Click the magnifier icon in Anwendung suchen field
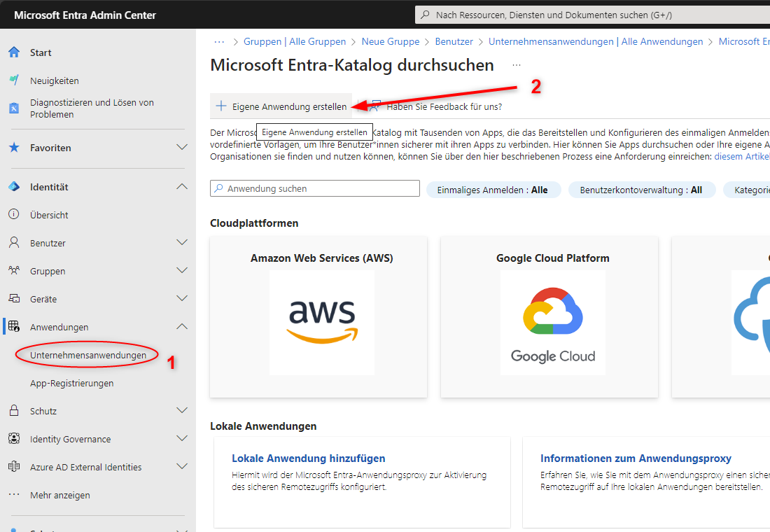Viewport: 770px width, 532px height. [218, 188]
